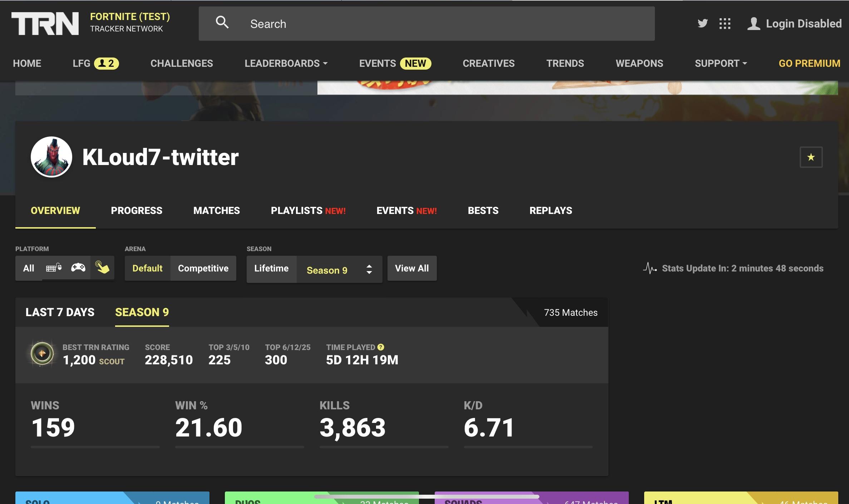Click the Score value 228,510
849x504 pixels.
(169, 360)
